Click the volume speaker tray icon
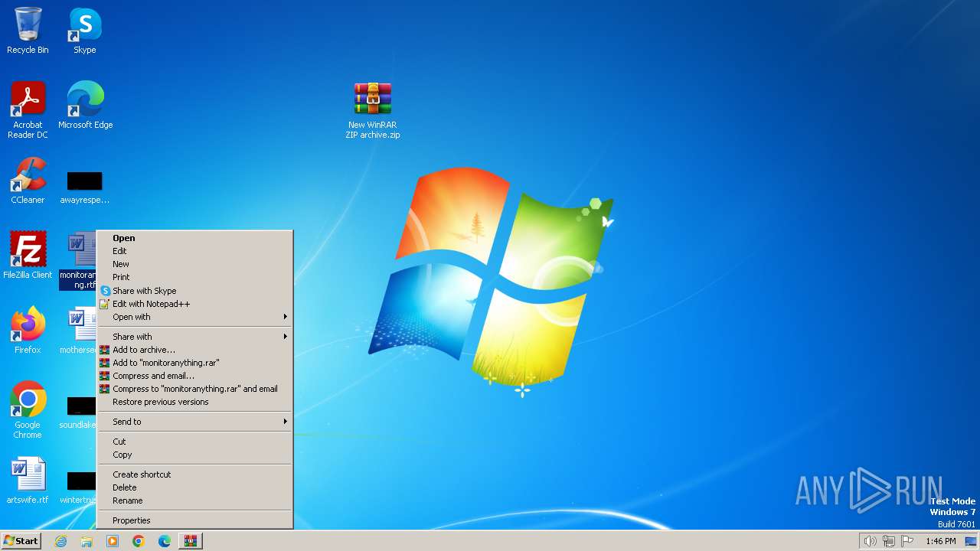Image resolution: width=980 pixels, height=551 pixels. pos(870,541)
